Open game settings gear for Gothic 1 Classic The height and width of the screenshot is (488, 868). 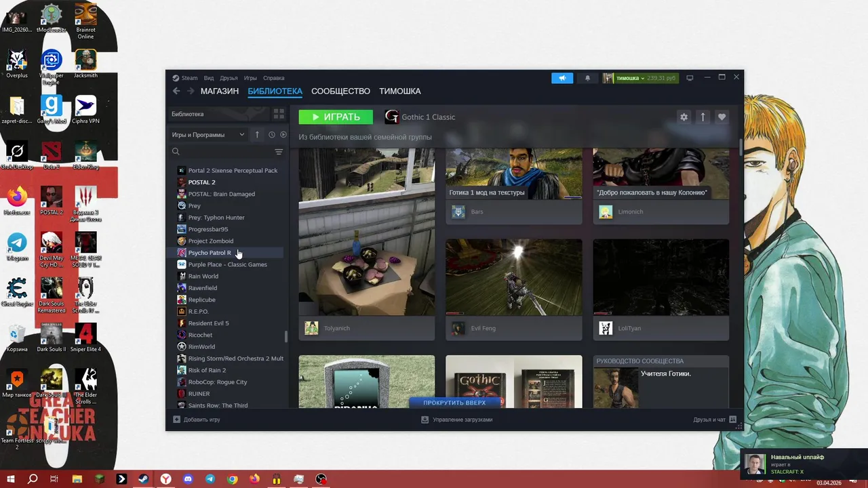684,117
